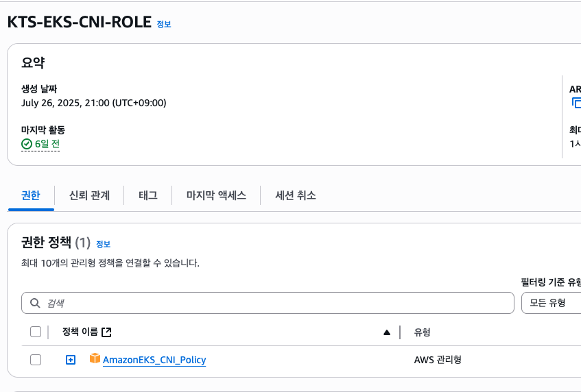Click the July 26, 2025 creation date text
This screenshot has width=581, height=392.
tap(94, 103)
